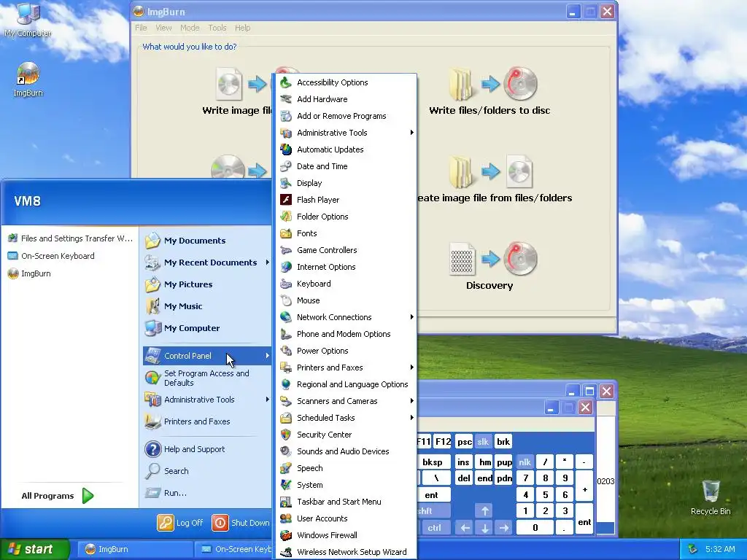Open the System icon

(286, 485)
